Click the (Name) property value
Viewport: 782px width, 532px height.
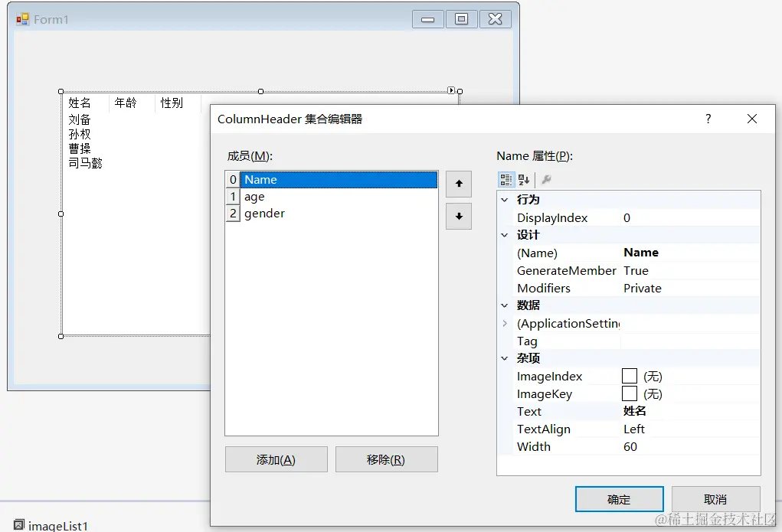(690, 253)
